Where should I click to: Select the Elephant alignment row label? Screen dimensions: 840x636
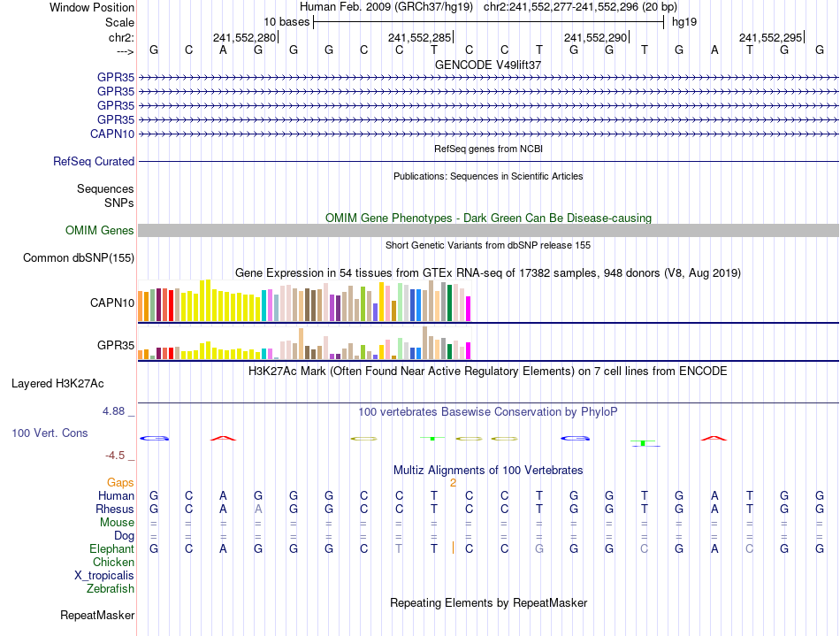(111, 548)
